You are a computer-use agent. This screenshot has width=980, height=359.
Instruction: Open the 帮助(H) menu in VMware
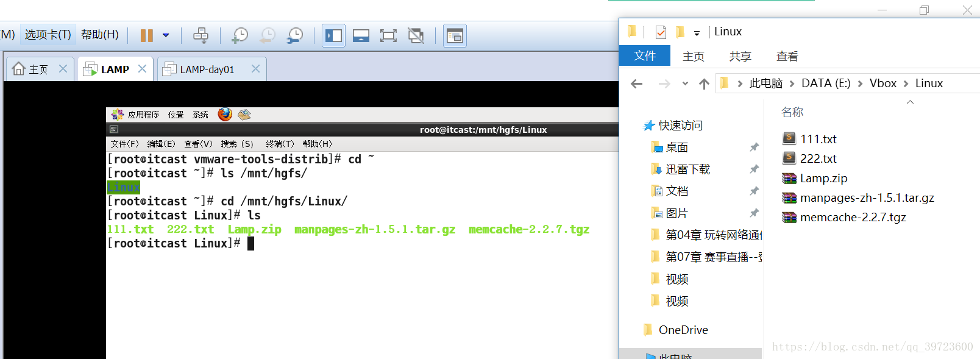pos(100,35)
